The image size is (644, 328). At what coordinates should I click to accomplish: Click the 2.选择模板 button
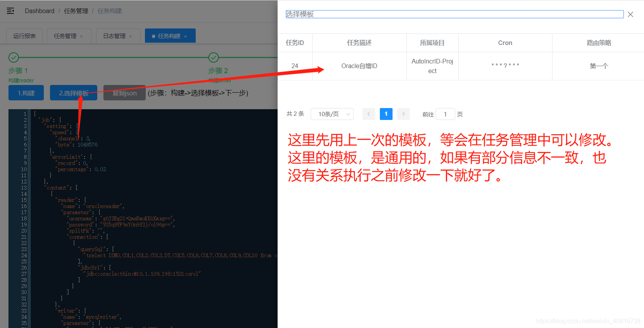(x=73, y=93)
